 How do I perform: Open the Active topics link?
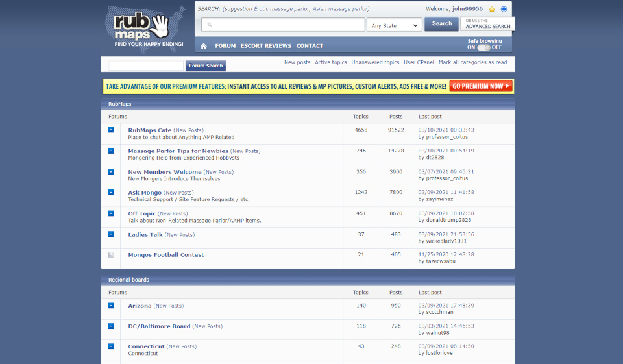330,62
